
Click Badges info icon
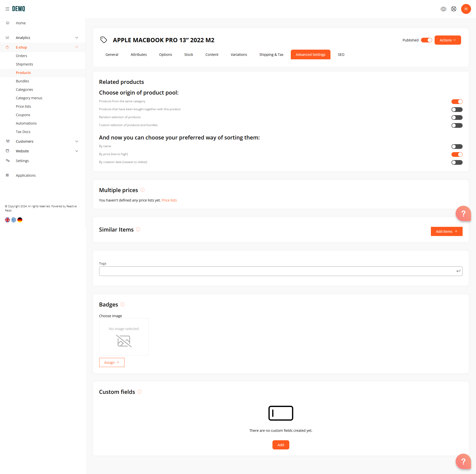pyautogui.click(x=122, y=304)
